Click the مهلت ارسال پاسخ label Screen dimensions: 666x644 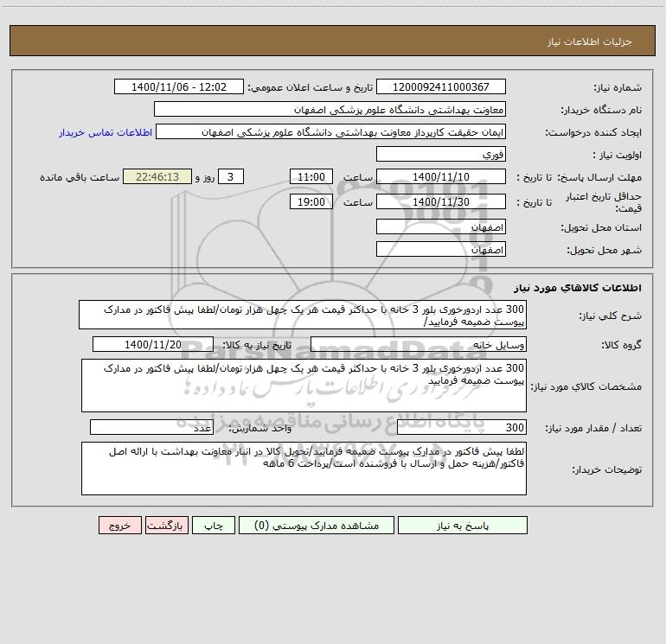[x=599, y=177]
